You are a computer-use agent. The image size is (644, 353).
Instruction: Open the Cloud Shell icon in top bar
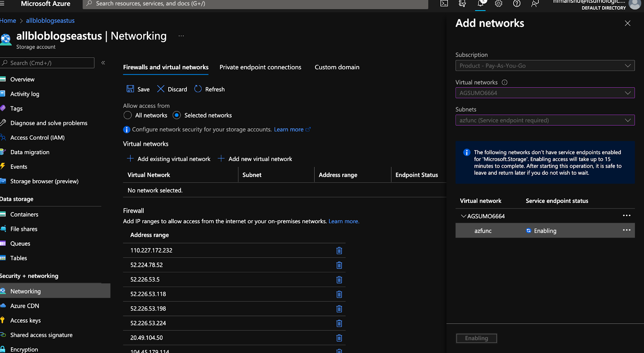[x=444, y=4]
